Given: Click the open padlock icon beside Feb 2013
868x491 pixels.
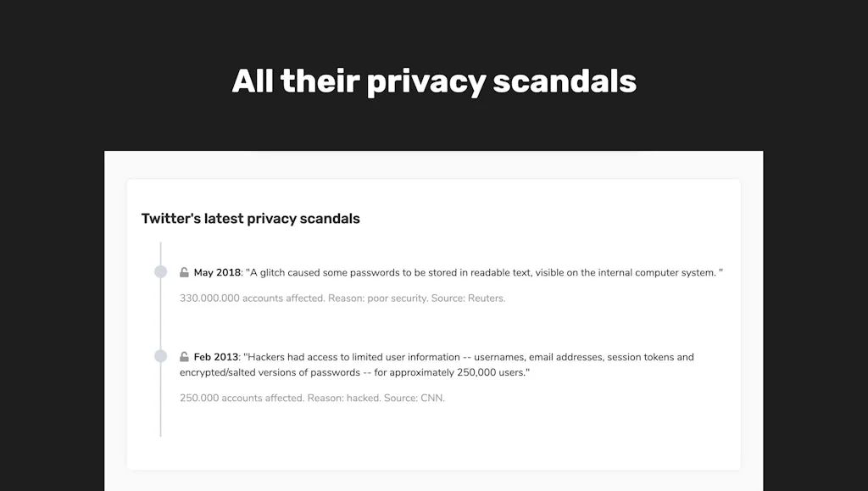Looking at the screenshot, I should pyautogui.click(x=185, y=357).
